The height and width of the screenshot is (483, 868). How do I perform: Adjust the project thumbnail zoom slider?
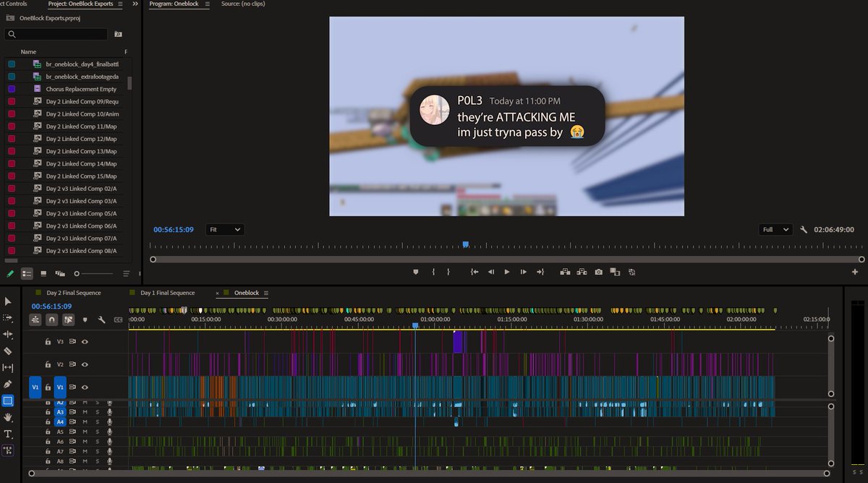coord(77,273)
